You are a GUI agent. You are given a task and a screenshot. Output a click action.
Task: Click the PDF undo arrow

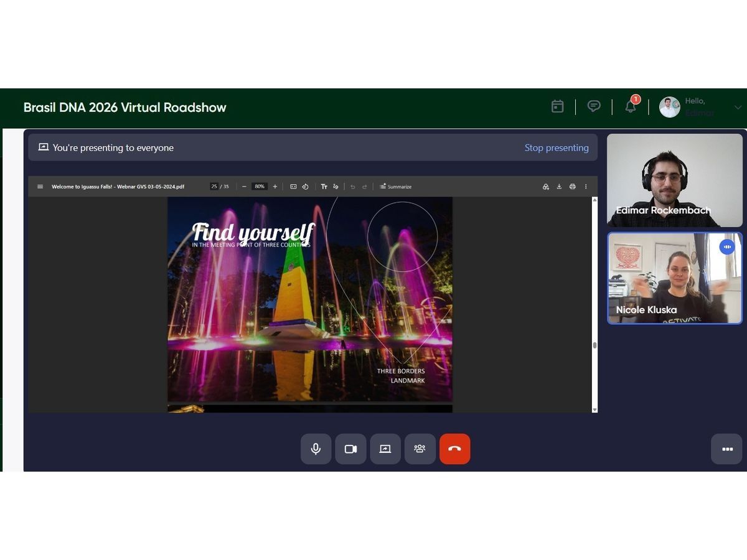click(353, 187)
